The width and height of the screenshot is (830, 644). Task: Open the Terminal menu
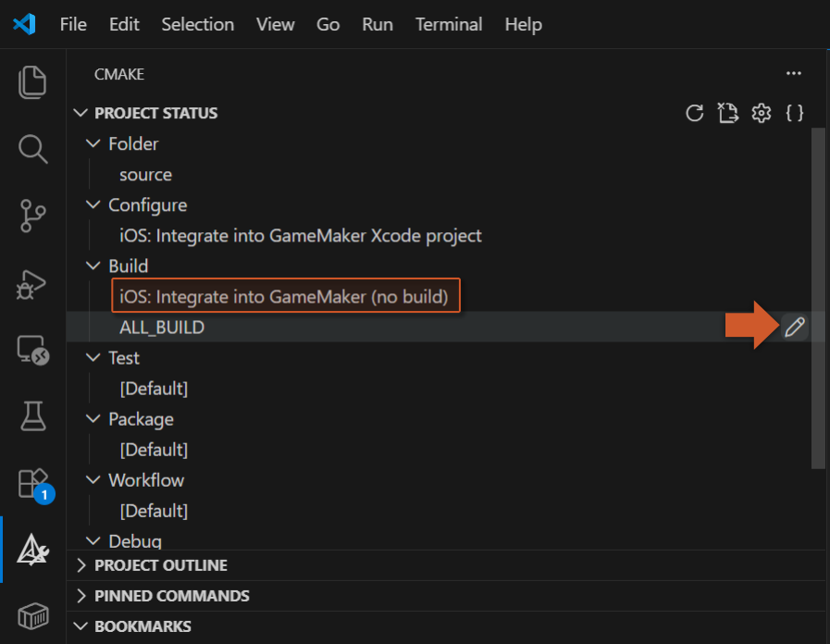point(449,24)
